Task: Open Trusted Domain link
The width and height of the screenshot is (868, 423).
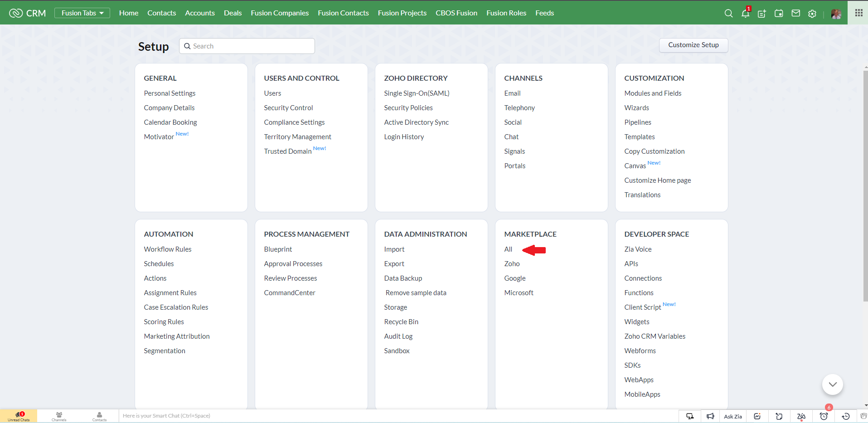Action: (288, 151)
